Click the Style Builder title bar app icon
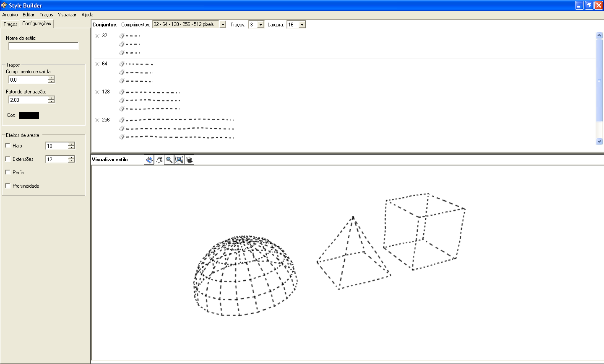 [4, 5]
